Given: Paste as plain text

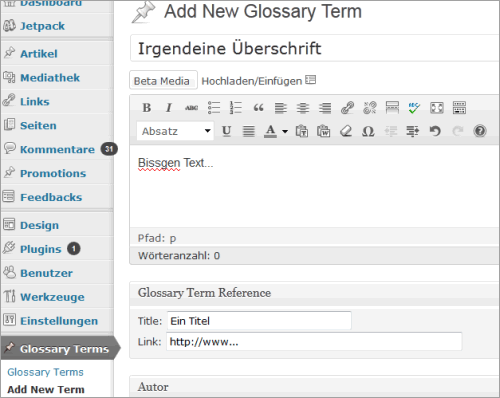Looking at the screenshot, I should 302,131.
